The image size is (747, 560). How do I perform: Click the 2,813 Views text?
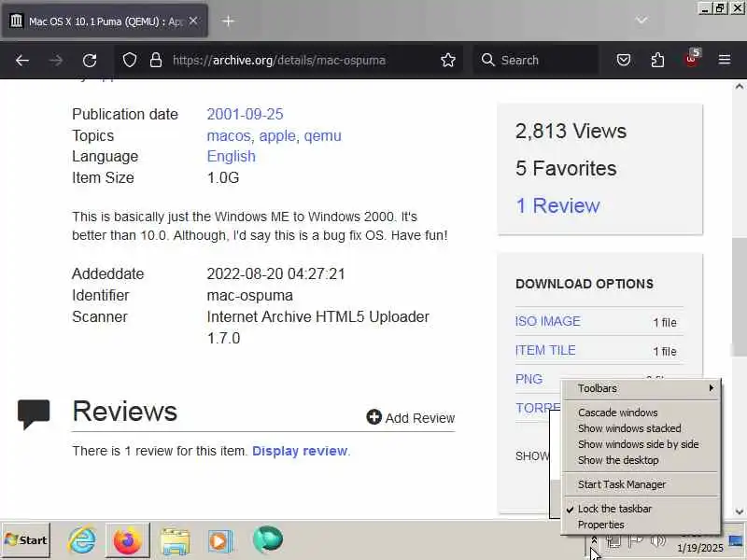click(x=571, y=131)
